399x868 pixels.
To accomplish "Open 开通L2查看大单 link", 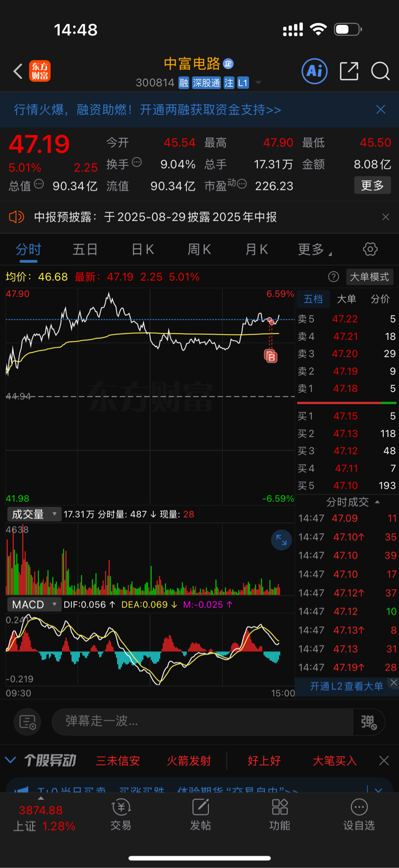I will [x=347, y=686].
